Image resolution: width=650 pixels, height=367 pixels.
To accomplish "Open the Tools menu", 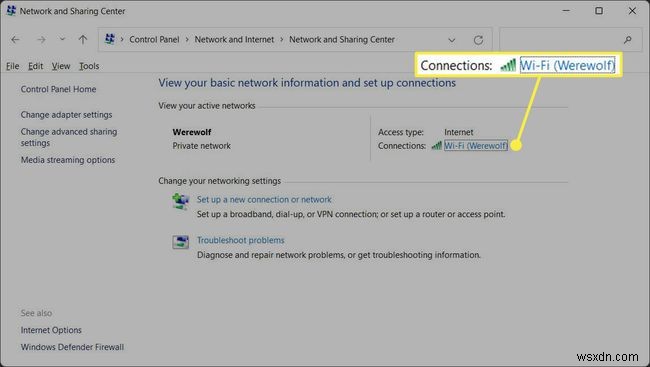I will click(x=89, y=66).
